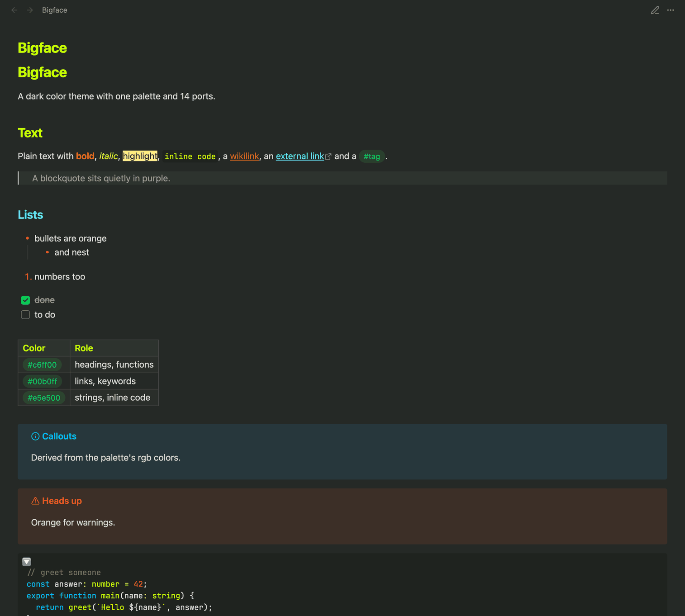This screenshot has width=685, height=616.
Task: Click the Role table header cell
Action: [114, 348]
